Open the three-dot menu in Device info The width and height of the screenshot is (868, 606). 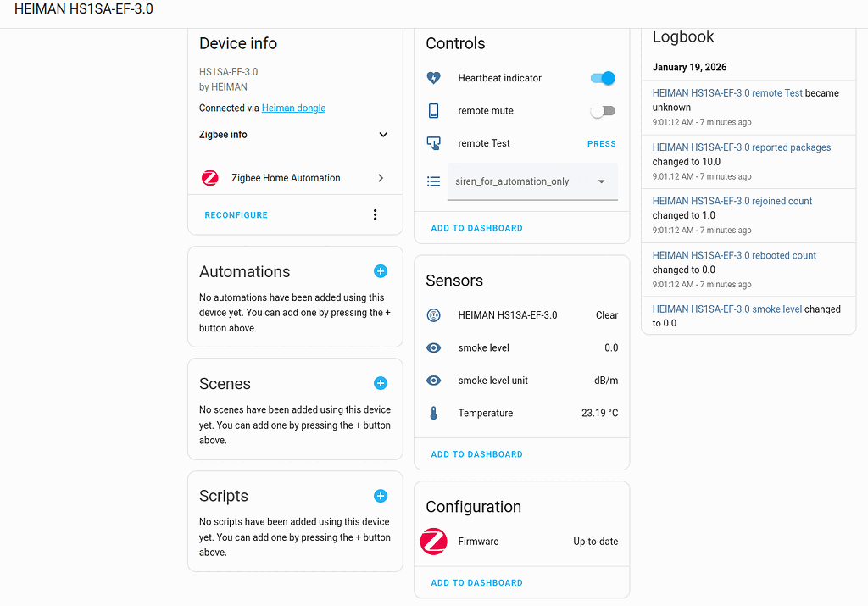click(x=375, y=214)
